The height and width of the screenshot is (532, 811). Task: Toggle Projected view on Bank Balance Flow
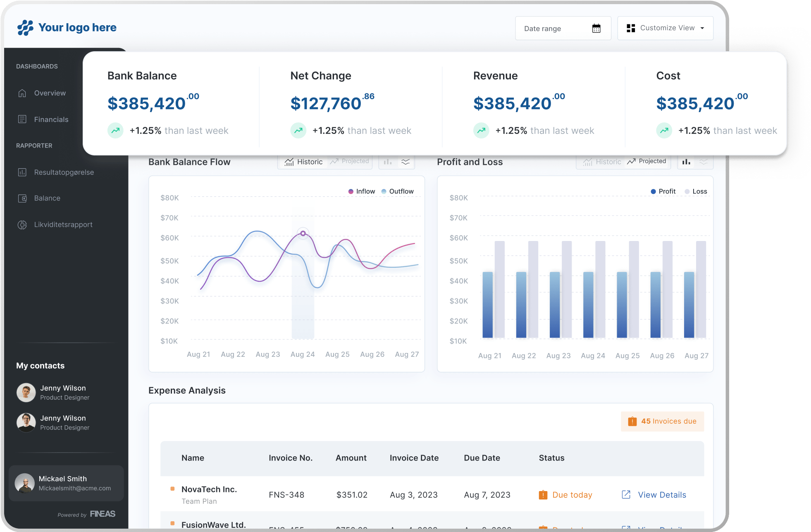tap(350, 161)
